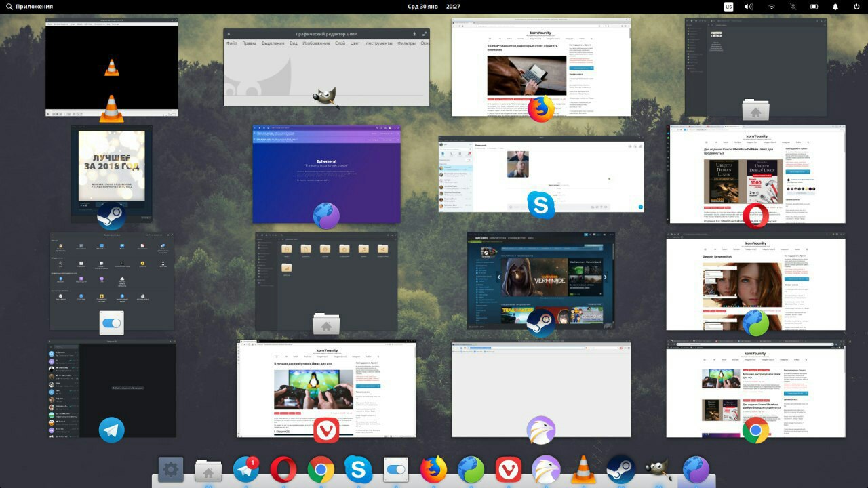This screenshot has height=488, width=868.
Task: Open Google Chrome from the dock
Action: click(321, 469)
